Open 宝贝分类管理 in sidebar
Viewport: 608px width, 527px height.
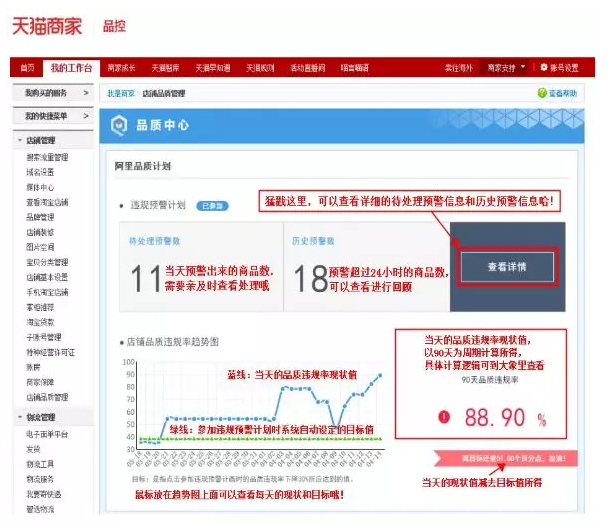click(x=47, y=262)
